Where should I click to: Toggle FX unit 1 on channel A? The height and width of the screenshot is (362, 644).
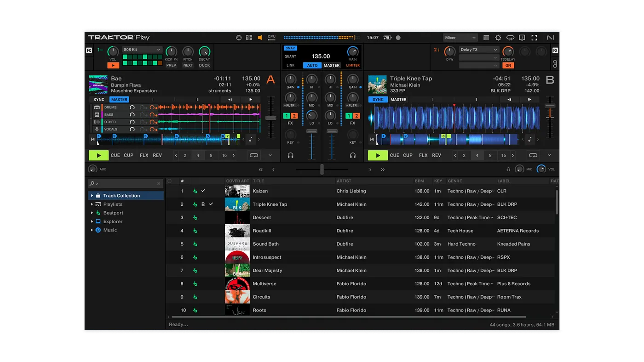point(287,116)
